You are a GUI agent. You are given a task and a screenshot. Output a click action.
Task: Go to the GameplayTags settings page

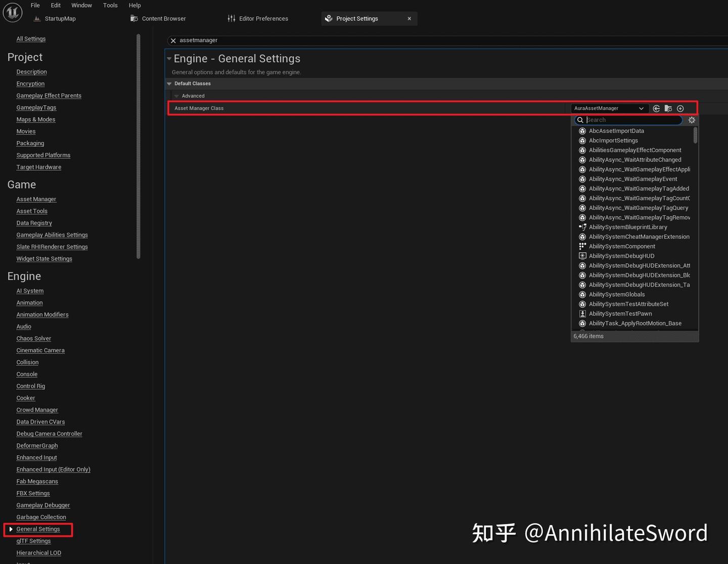[36, 108]
